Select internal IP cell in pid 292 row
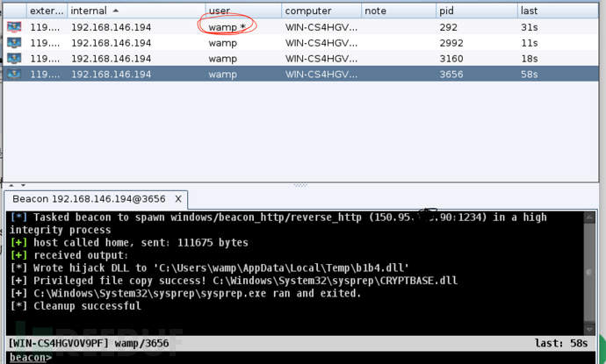The image size is (606, 364). point(112,27)
